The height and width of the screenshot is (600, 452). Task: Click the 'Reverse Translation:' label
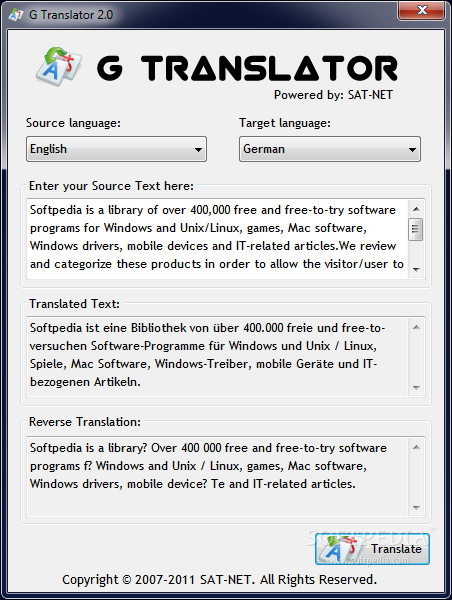tap(85, 422)
